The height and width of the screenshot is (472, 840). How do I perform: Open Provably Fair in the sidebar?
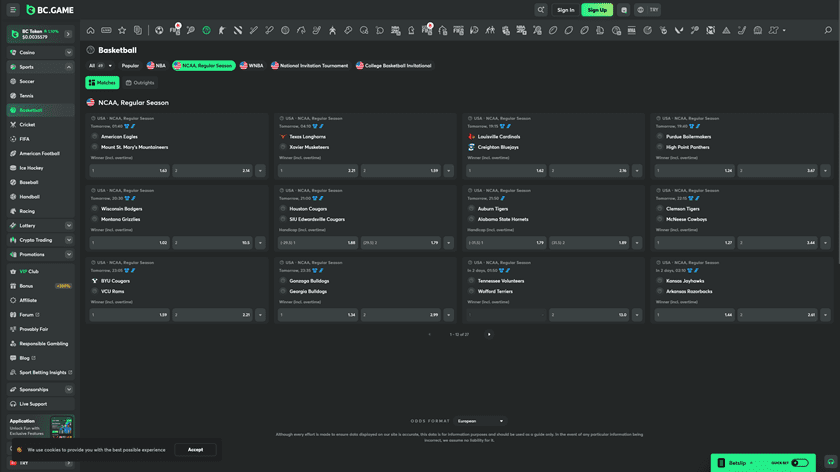click(x=40, y=329)
